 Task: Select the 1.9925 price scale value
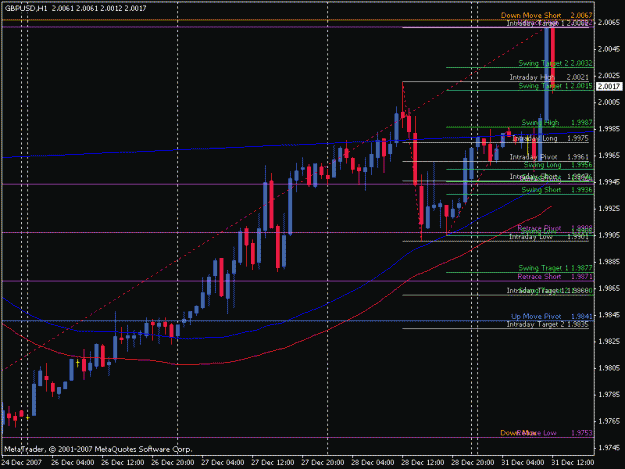coord(609,209)
